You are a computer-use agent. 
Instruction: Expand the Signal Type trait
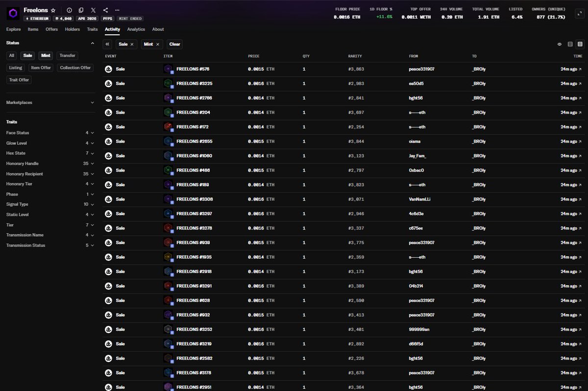(x=50, y=204)
